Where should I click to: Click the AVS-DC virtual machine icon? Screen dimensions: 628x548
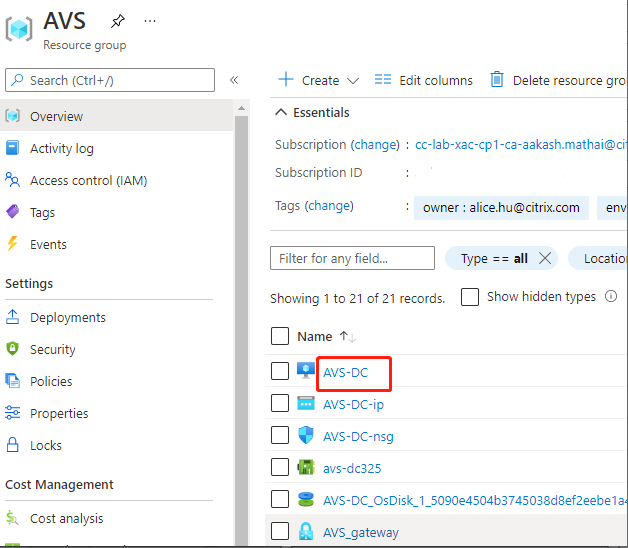[306, 372]
